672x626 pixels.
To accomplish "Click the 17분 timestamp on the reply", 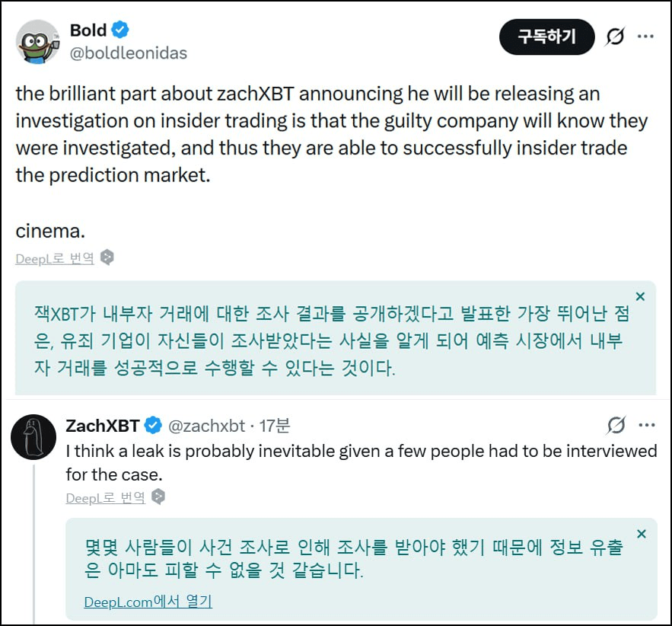I will coord(274,425).
